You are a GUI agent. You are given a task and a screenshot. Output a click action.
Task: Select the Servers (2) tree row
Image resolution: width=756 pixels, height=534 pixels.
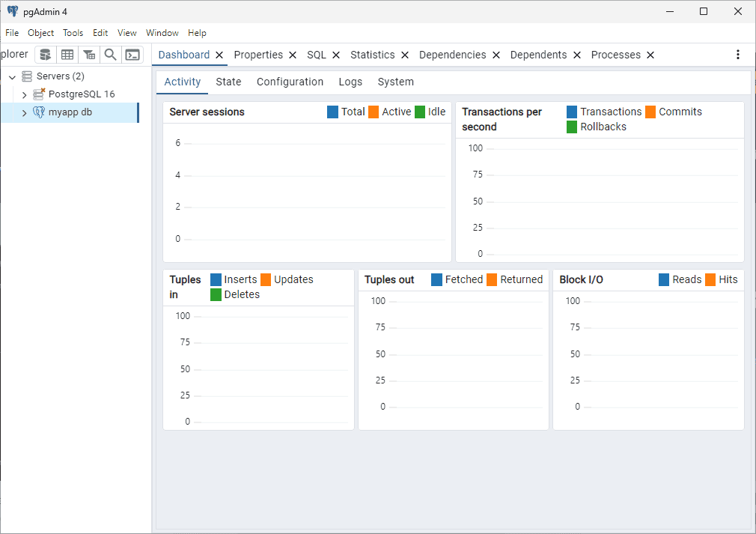point(70,76)
